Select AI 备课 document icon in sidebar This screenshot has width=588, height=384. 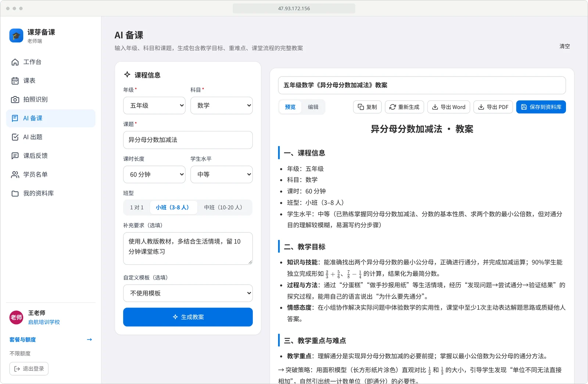click(x=15, y=118)
